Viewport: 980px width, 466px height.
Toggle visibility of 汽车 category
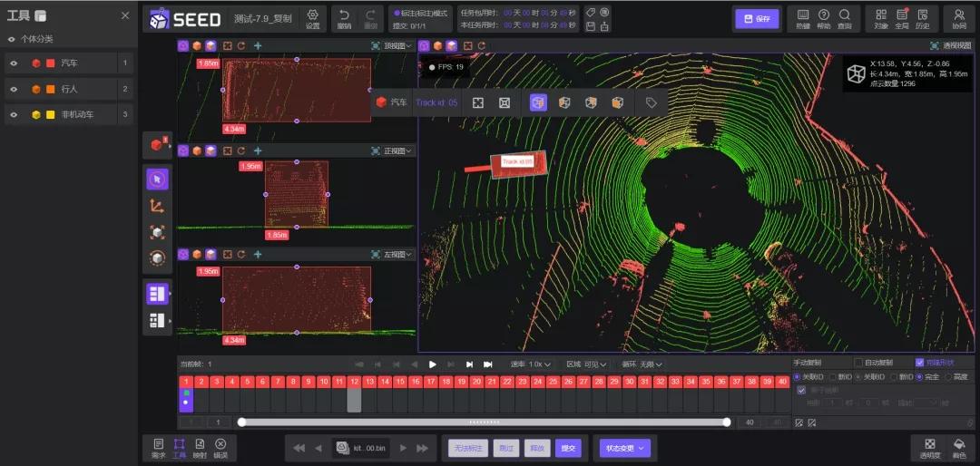13,63
